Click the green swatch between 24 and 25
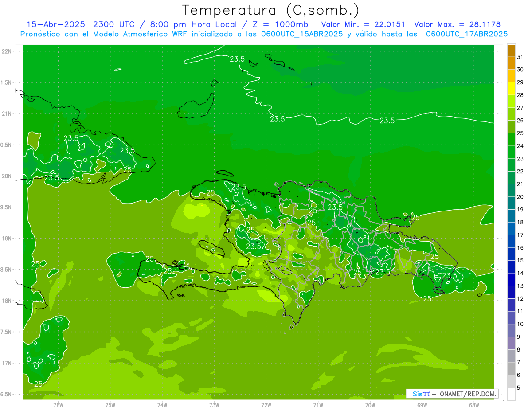The width and height of the screenshot is (532, 411). [511, 140]
